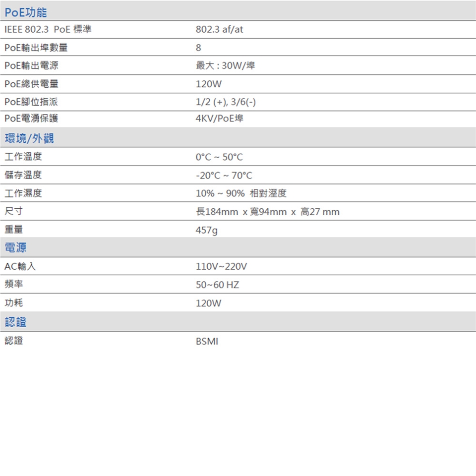Select the 802.3 af/at standard value
The height and width of the screenshot is (476, 476).
(219, 30)
